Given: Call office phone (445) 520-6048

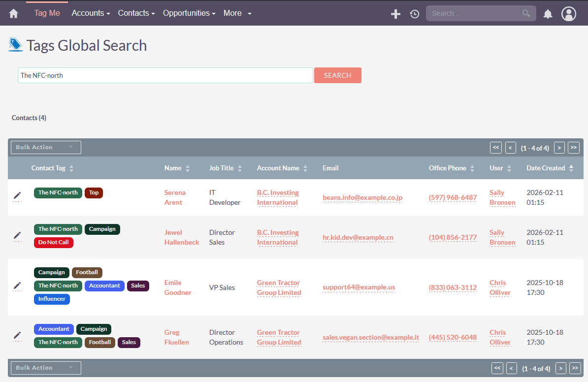Looking at the screenshot, I should [x=453, y=337].
